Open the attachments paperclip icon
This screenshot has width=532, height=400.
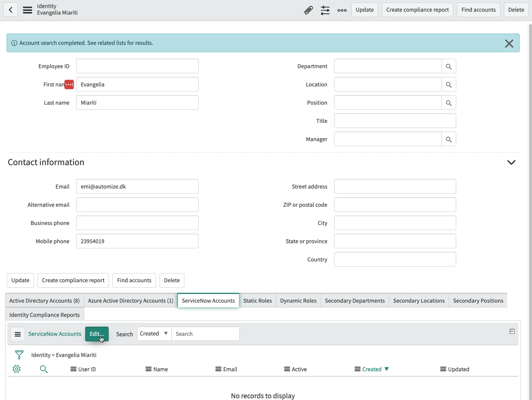[308, 10]
